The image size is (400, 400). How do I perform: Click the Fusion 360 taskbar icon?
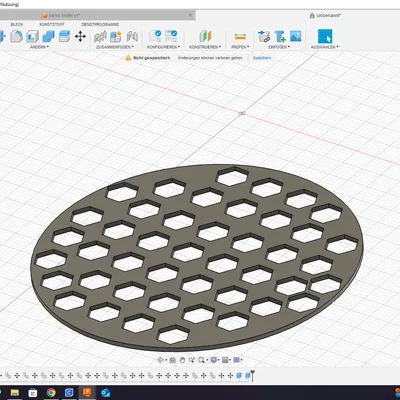87,393
